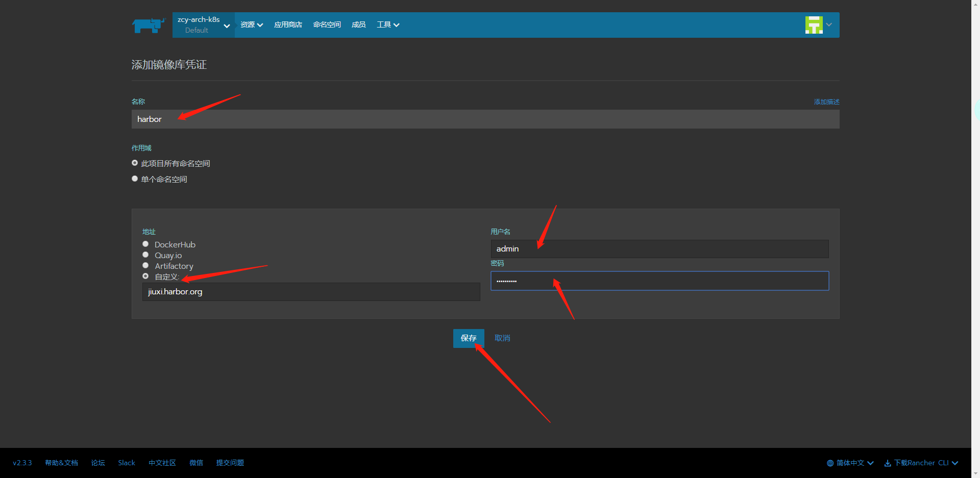Click the 取消 cancel link
980x478 pixels.
tap(502, 338)
